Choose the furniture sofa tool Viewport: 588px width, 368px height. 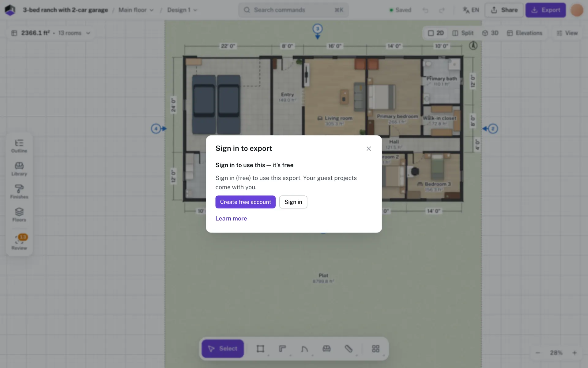coord(326,349)
